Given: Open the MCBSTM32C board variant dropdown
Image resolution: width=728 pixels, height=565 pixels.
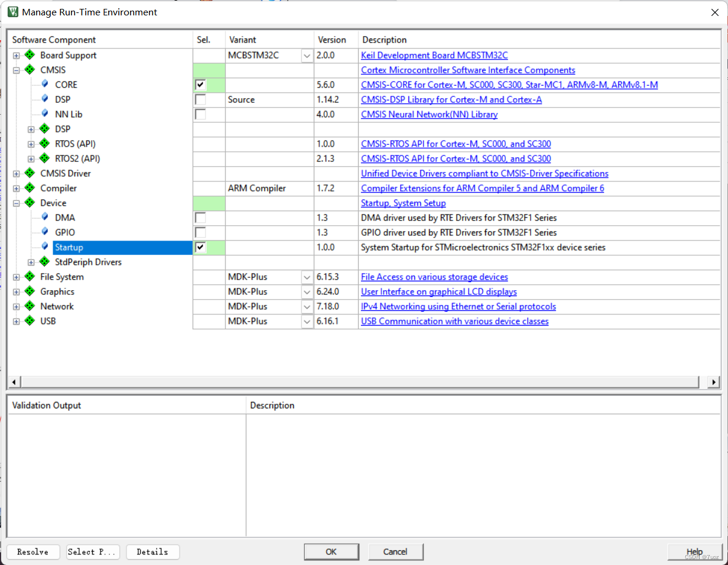Looking at the screenshot, I should (307, 56).
